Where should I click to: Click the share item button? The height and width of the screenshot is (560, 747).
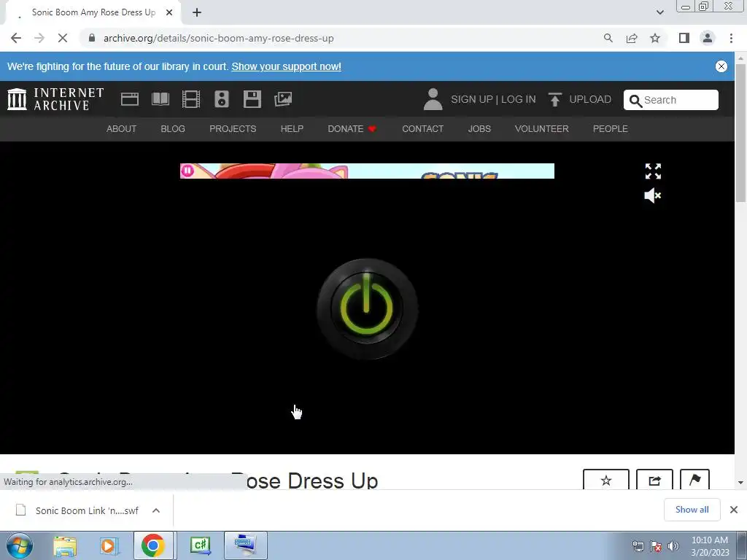pos(654,480)
